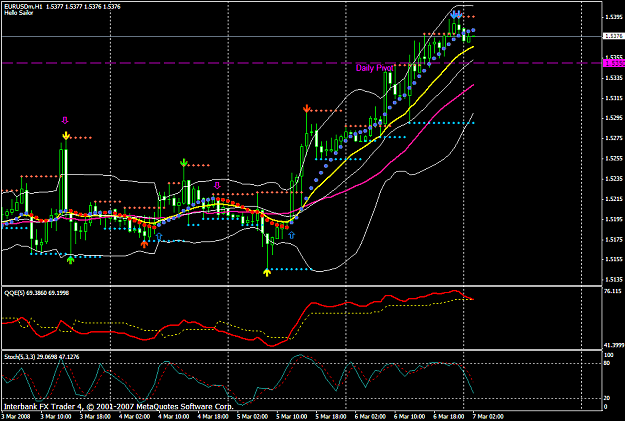Click the blue up arrow beside the orange up arrow
Screen dimensions: 625x421
[159, 237]
